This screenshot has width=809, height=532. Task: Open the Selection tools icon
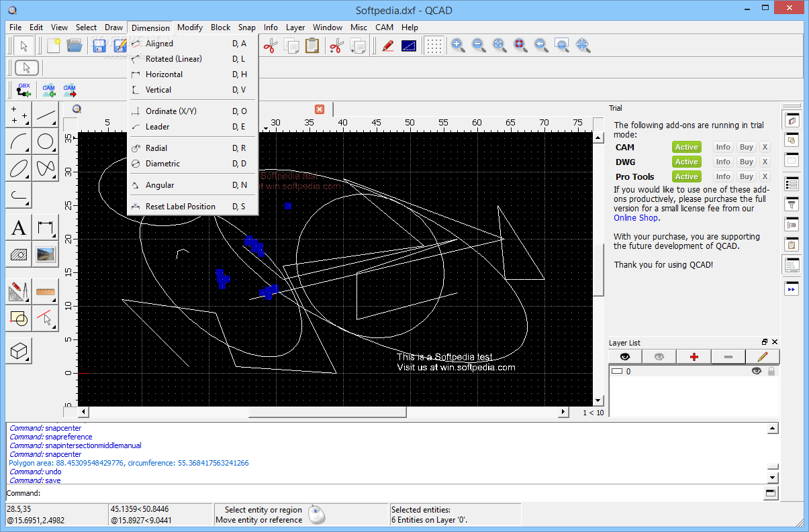pyautogui.click(x=46, y=318)
